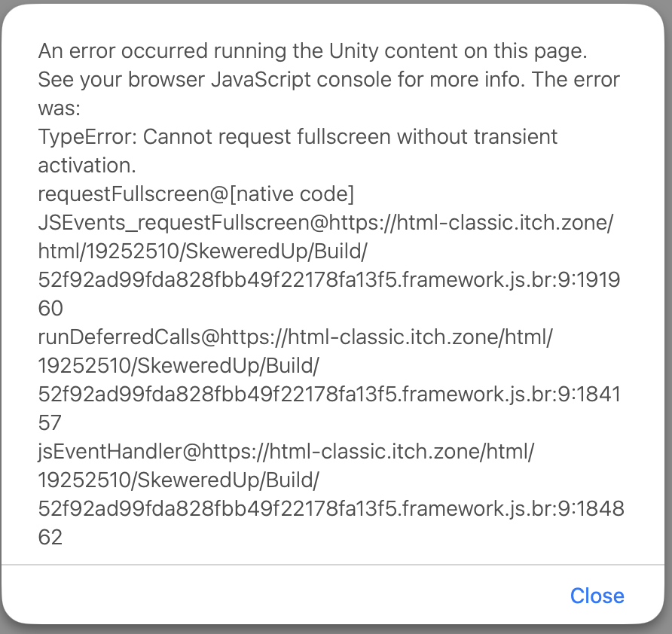Click the 'html/19252510/SkeweredUp/Build/' path line

(203, 251)
